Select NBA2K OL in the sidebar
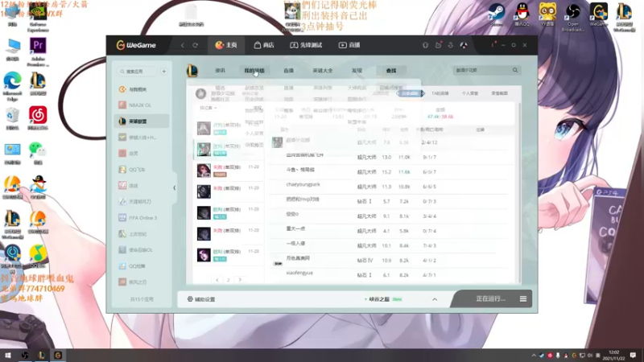 [x=142, y=105]
